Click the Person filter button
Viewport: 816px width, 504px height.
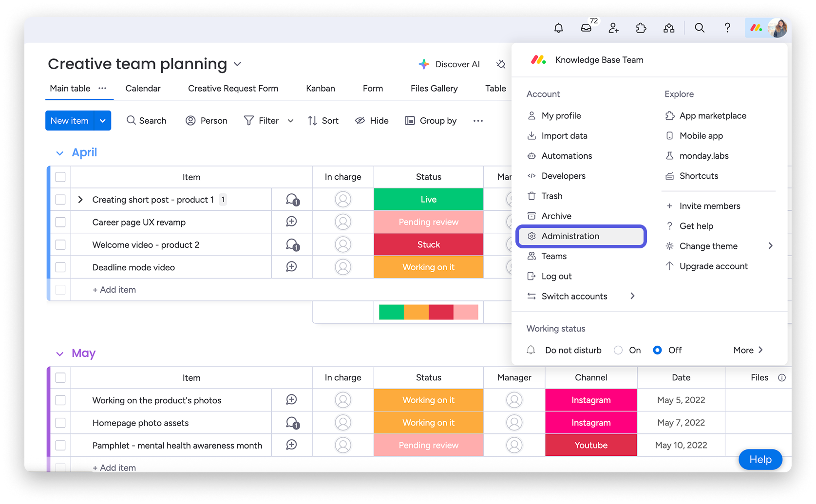(x=207, y=121)
